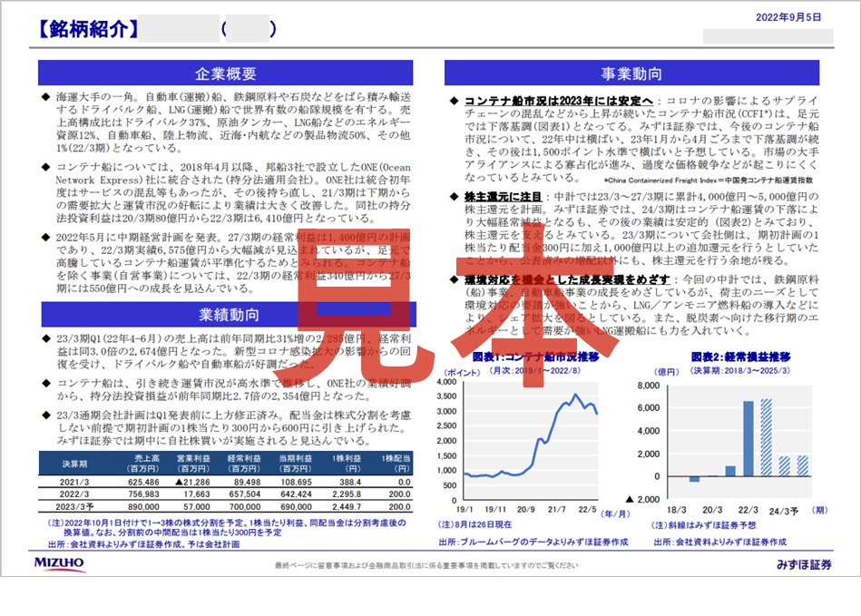
Task: Click the 【銘柄紹介】 page title
Action: pos(88,29)
